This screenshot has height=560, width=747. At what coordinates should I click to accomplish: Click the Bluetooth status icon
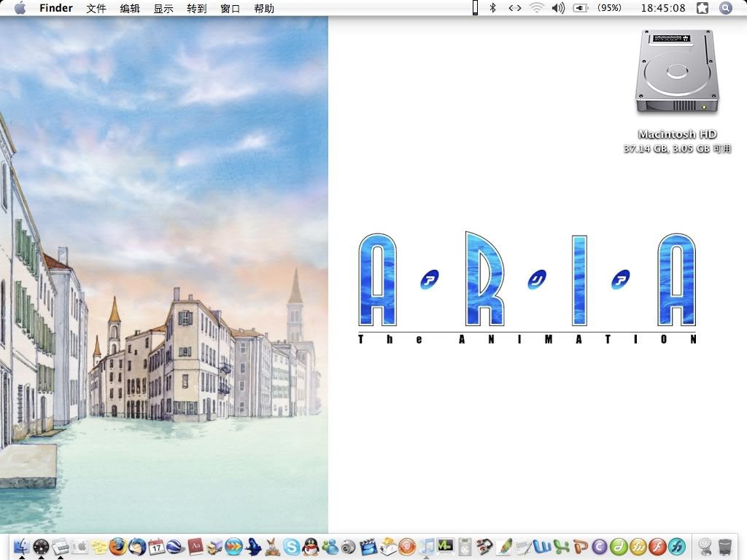(x=493, y=7)
